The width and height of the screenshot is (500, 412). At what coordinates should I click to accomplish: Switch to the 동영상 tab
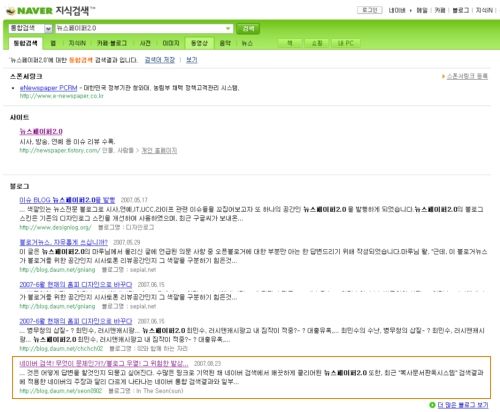(199, 43)
